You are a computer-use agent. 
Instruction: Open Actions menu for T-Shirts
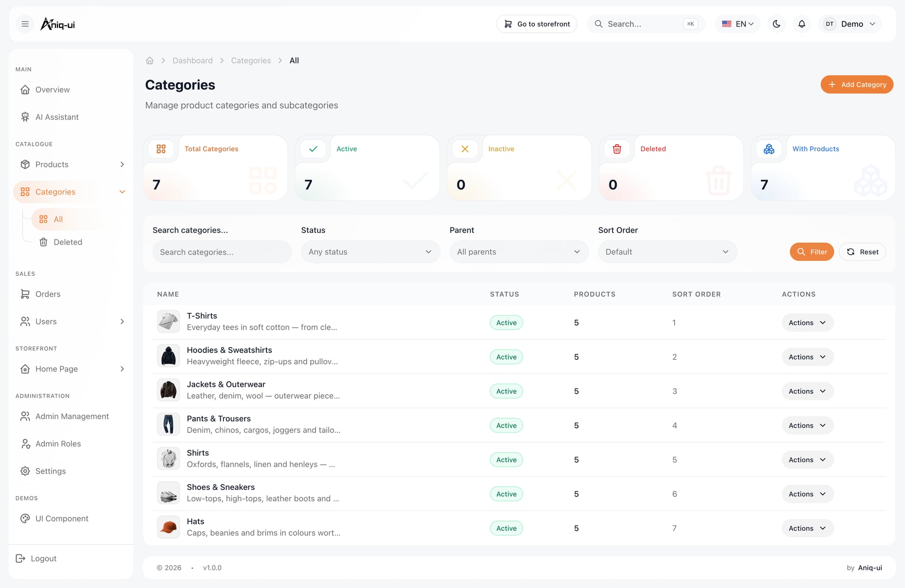807,323
